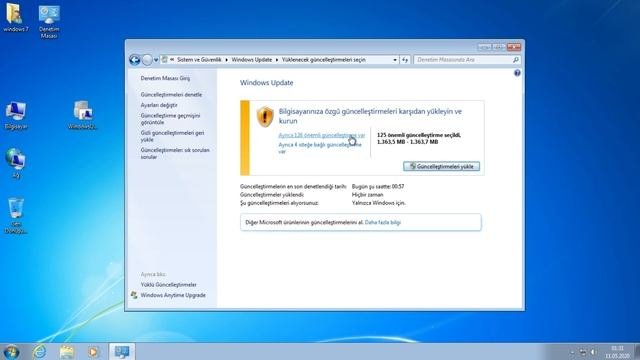Select Sistem ve Güvenlik breadcrumb

pos(199,60)
